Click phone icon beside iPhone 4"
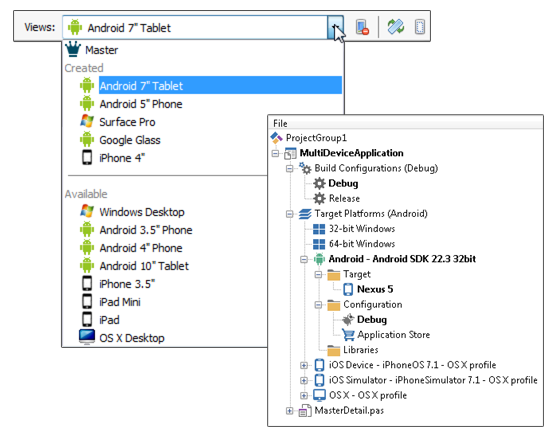This screenshot has width=558, height=438. coord(87,158)
